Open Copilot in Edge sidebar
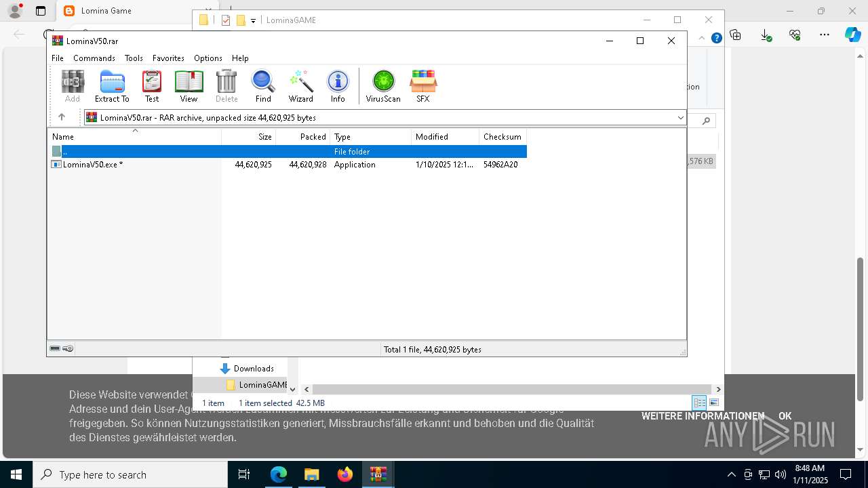The image size is (868, 488). 852,35
